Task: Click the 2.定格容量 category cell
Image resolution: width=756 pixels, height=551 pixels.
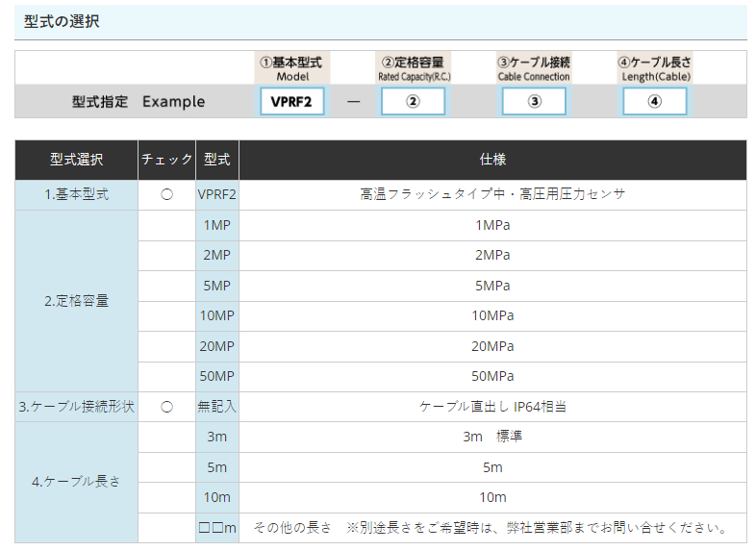Action: pos(76,301)
